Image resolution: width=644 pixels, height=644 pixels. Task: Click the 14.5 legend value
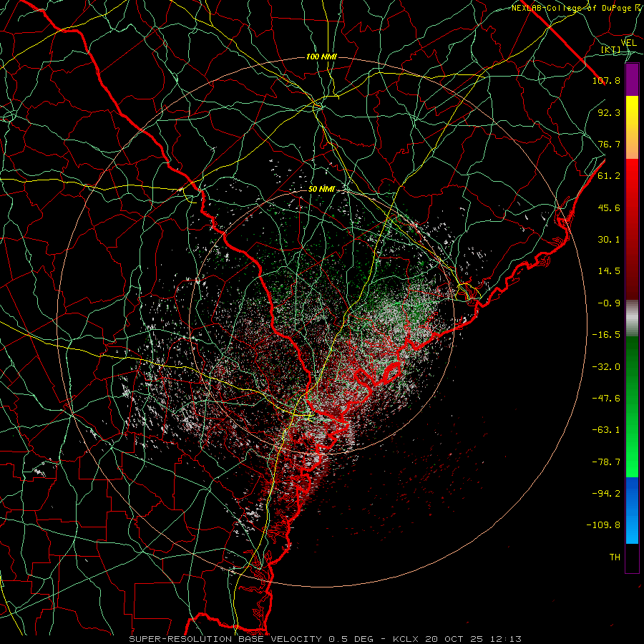pyautogui.click(x=609, y=271)
